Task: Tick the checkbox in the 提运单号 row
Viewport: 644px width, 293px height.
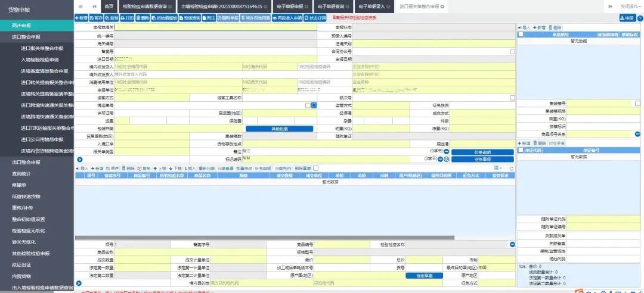Action: coord(308,105)
